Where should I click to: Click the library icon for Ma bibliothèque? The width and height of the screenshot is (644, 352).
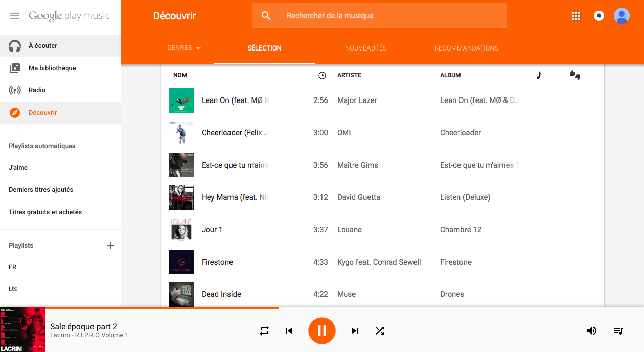pos(15,68)
